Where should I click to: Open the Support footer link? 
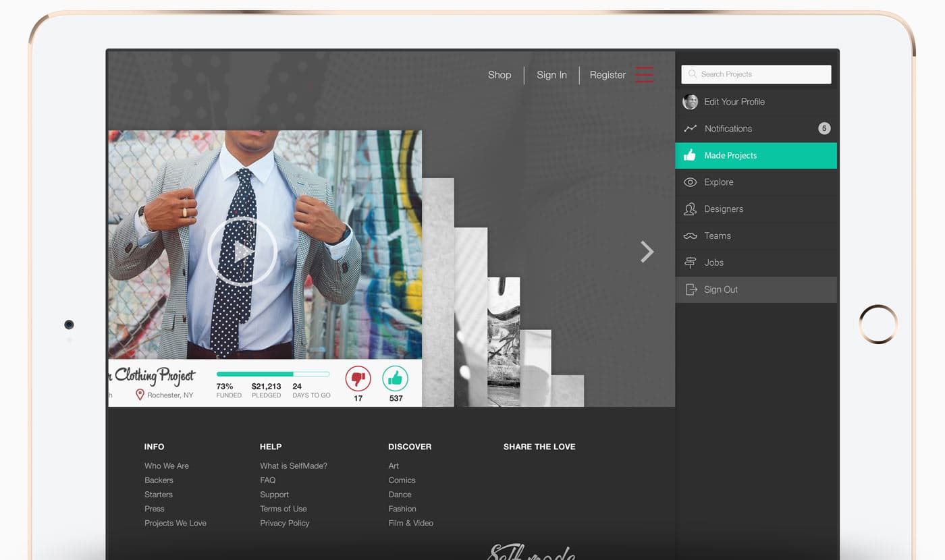coord(275,495)
